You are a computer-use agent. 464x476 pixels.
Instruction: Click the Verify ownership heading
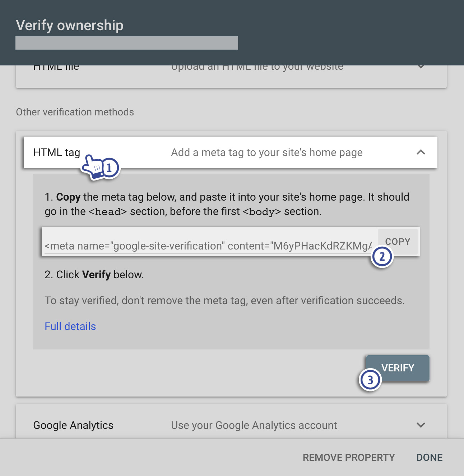[x=70, y=26]
